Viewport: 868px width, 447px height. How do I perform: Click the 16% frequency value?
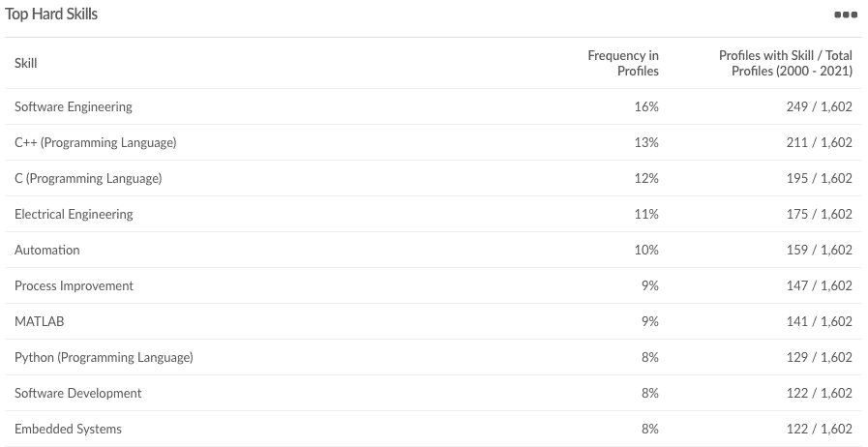646,107
